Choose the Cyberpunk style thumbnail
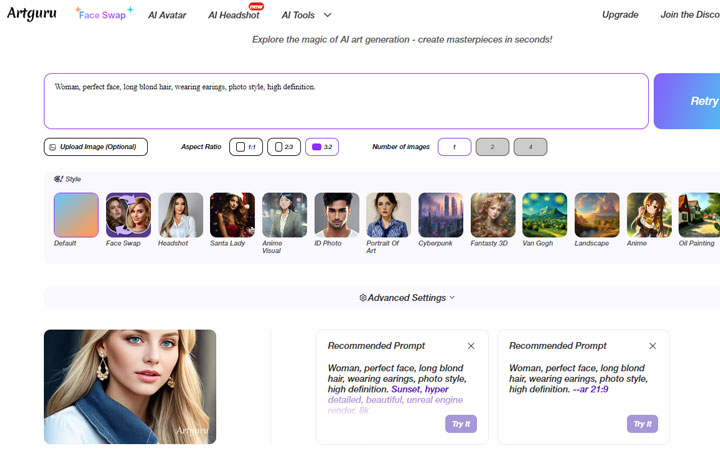This screenshot has height=455, width=720. click(x=441, y=215)
